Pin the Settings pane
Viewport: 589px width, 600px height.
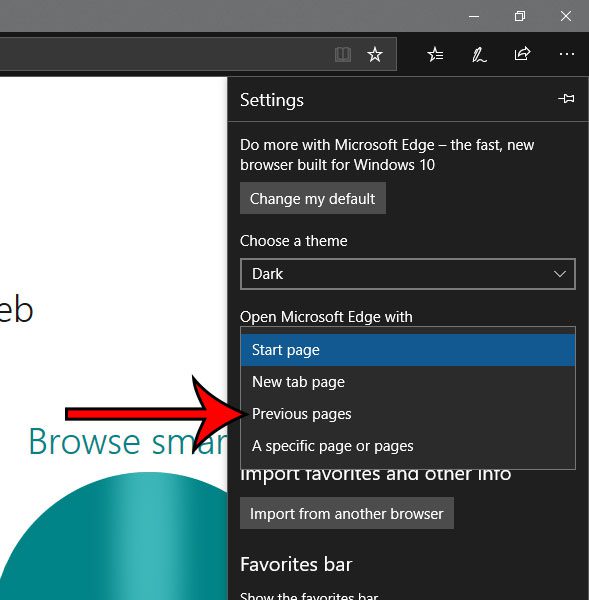tap(566, 99)
